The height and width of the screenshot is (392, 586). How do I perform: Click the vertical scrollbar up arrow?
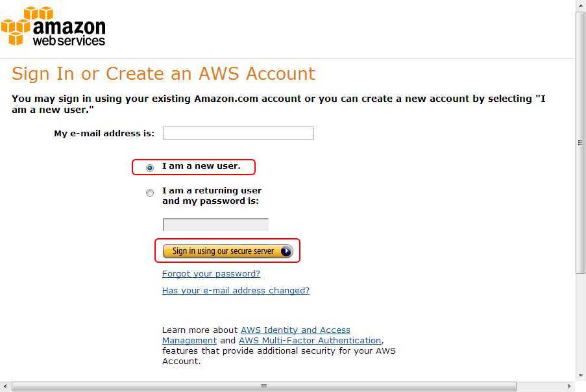[580, 5]
